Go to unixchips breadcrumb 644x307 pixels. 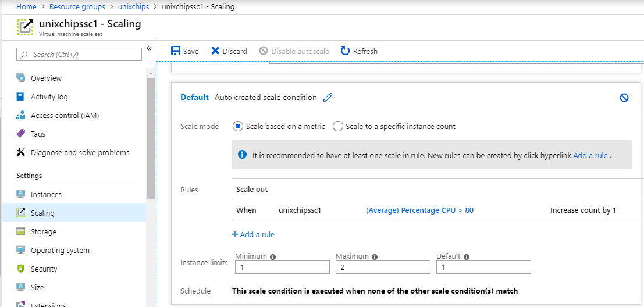[133, 7]
